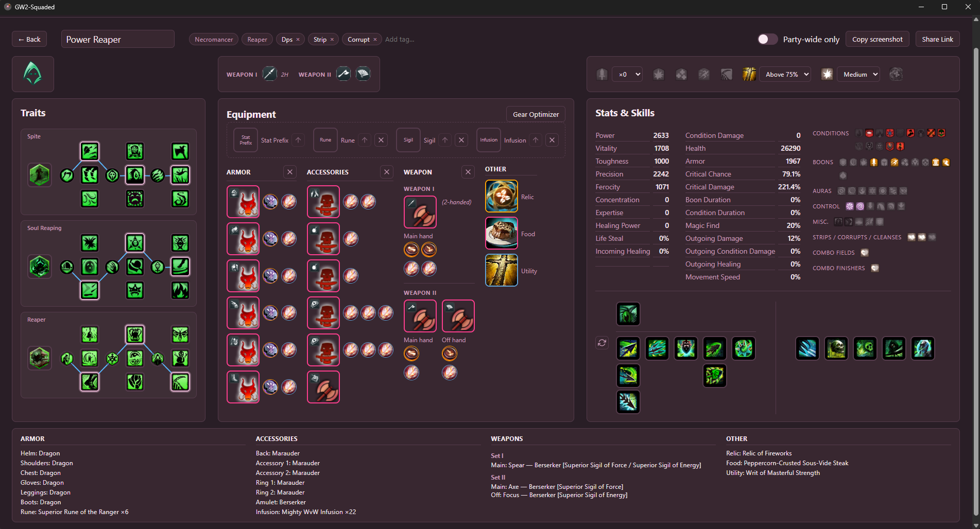The height and width of the screenshot is (529, 980).
Task: Open the Sigil slot box
Action: click(x=408, y=140)
